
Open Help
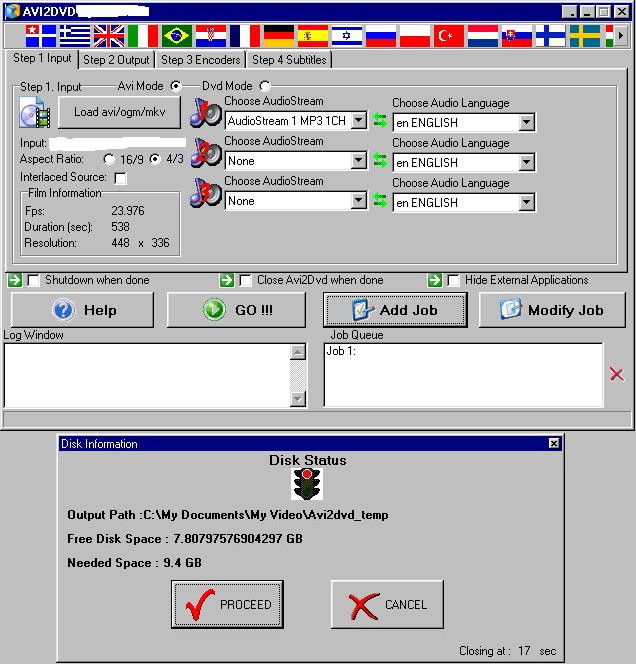83,310
